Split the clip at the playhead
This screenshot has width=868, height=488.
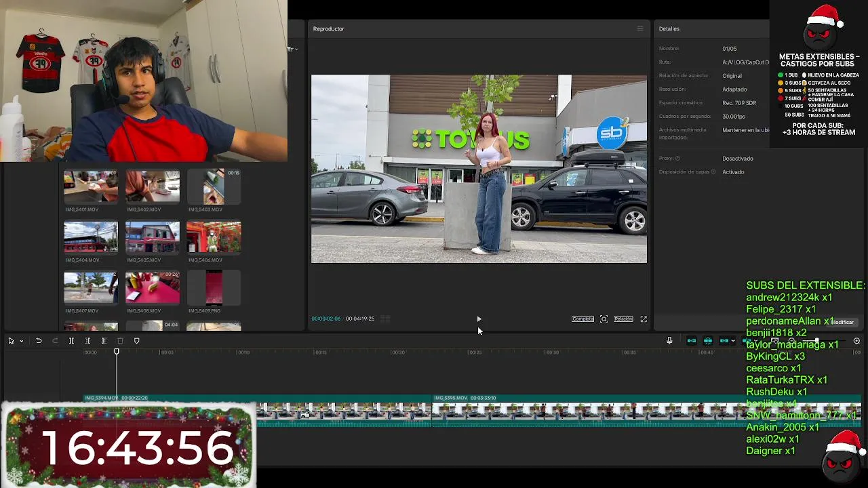click(71, 341)
